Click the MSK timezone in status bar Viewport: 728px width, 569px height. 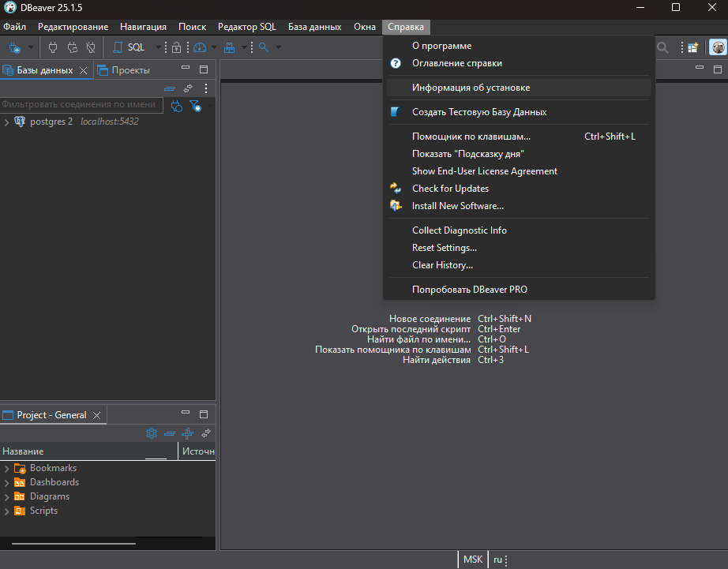(x=473, y=560)
